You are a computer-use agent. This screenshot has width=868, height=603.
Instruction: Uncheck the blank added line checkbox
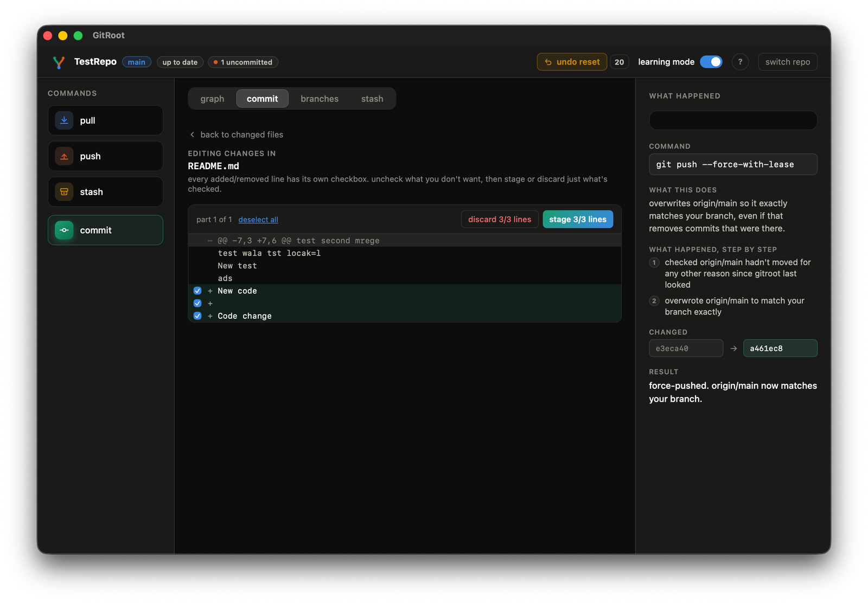[x=197, y=303]
